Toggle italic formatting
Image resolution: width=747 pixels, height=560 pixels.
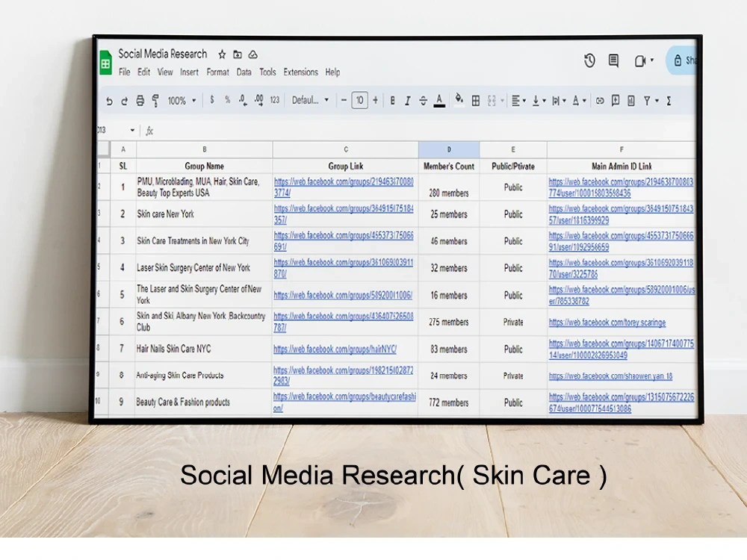pyautogui.click(x=407, y=101)
